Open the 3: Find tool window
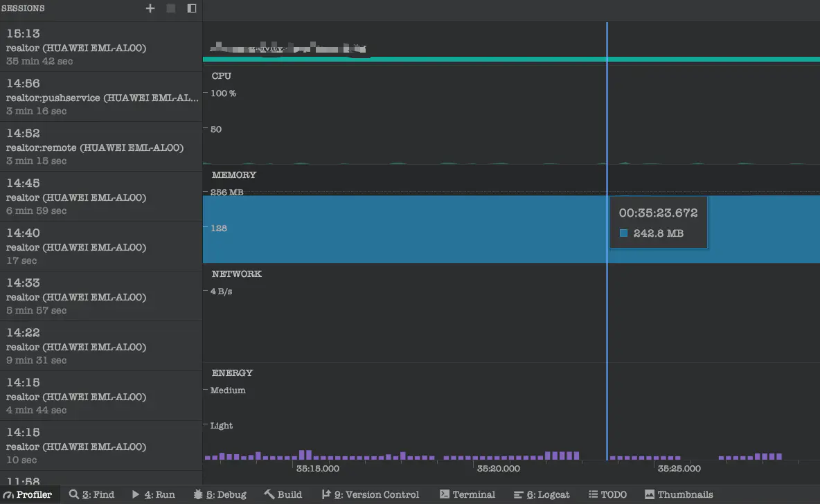820x504 pixels. pyautogui.click(x=92, y=494)
